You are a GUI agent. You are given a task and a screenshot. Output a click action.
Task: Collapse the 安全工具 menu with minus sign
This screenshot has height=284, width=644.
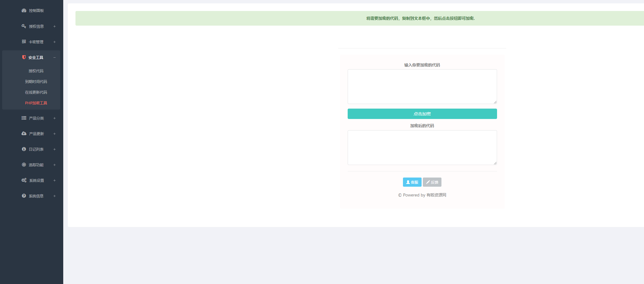pos(54,57)
